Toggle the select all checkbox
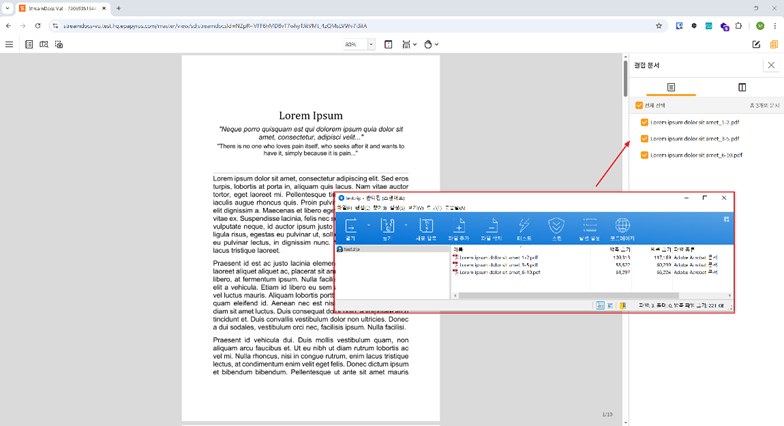The height and width of the screenshot is (426, 784). [640, 105]
